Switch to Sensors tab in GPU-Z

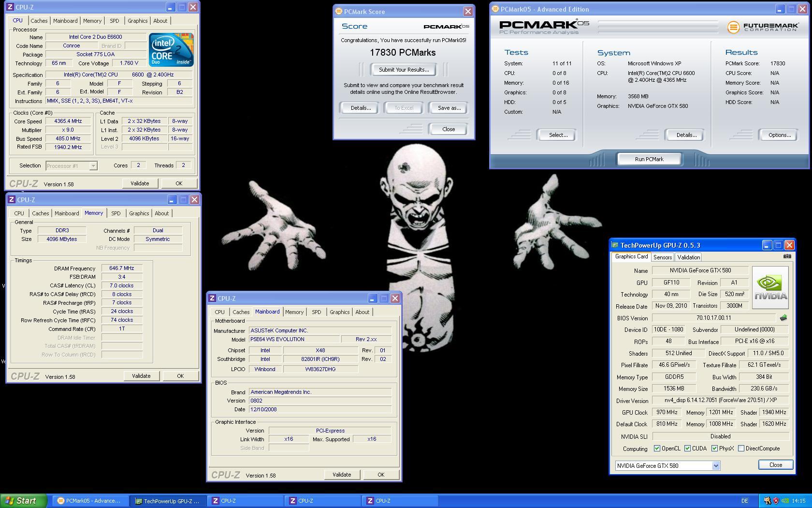pos(663,257)
